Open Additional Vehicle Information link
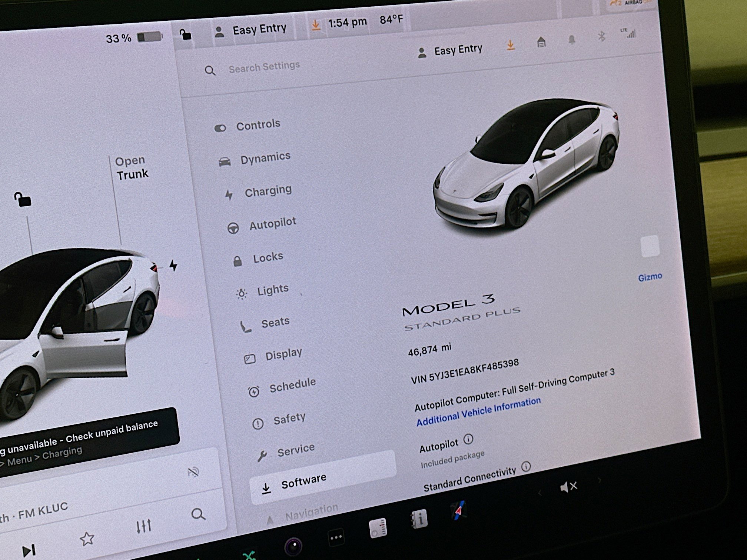The height and width of the screenshot is (560, 747). [478, 411]
